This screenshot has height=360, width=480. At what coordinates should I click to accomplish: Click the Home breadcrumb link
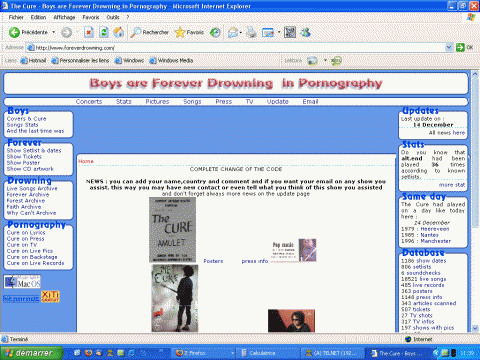coord(86,161)
